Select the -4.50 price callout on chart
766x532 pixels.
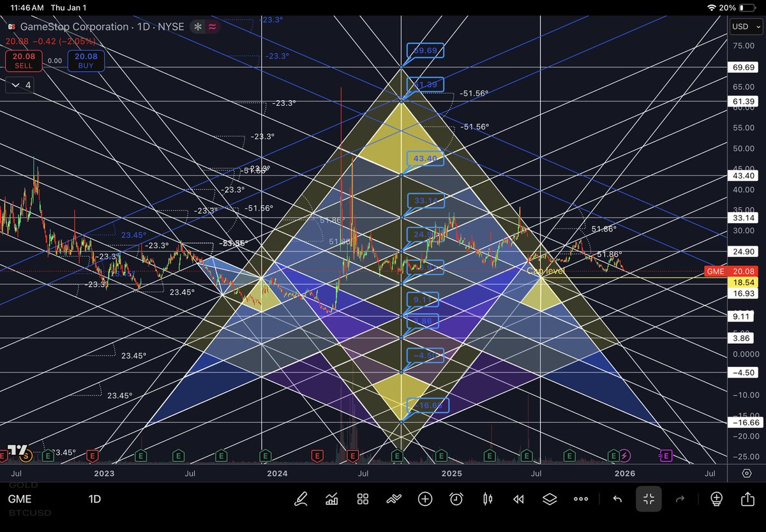(x=426, y=355)
